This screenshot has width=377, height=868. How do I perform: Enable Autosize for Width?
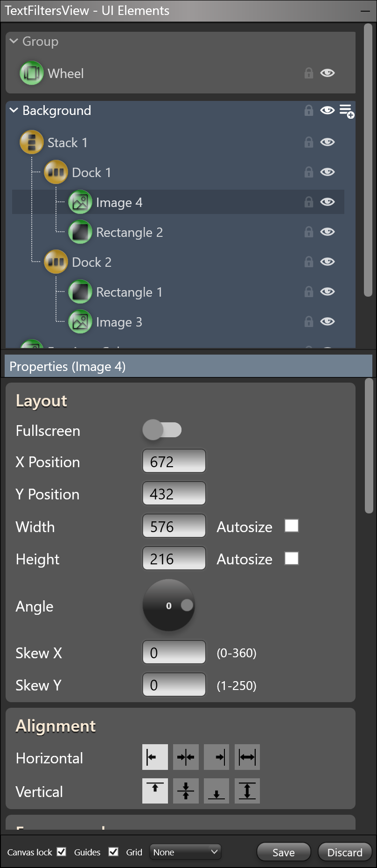pyautogui.click(x=292, y=526)
